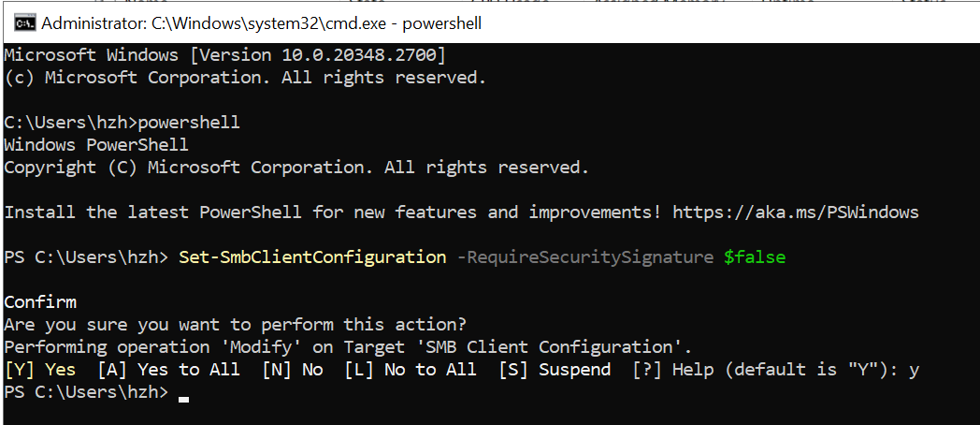Click the typed 'y' response after default prompt
The height and width of the screenshot is (425, 980).
[x=914, y=371]
